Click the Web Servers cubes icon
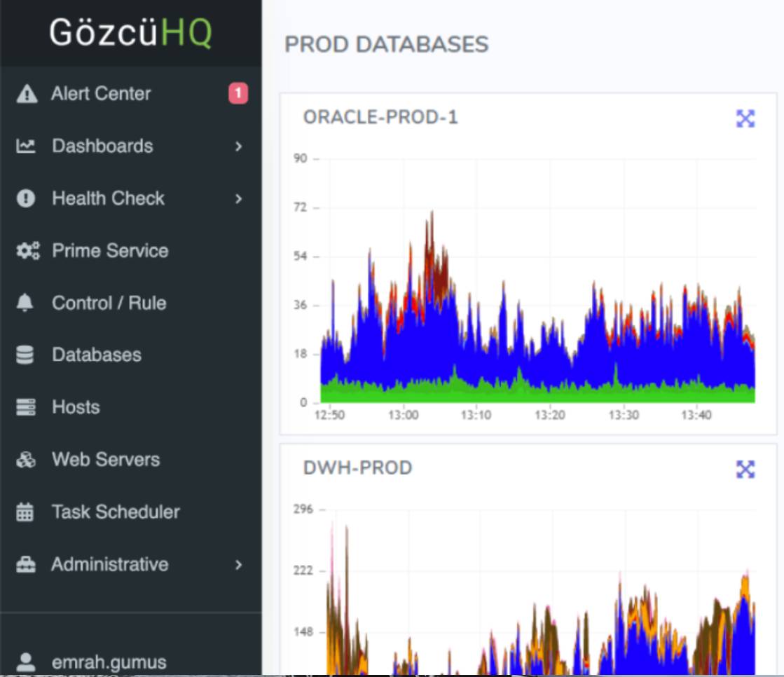Image resolution: width=784 pixels, height=677 pixels. click(25, 460)
